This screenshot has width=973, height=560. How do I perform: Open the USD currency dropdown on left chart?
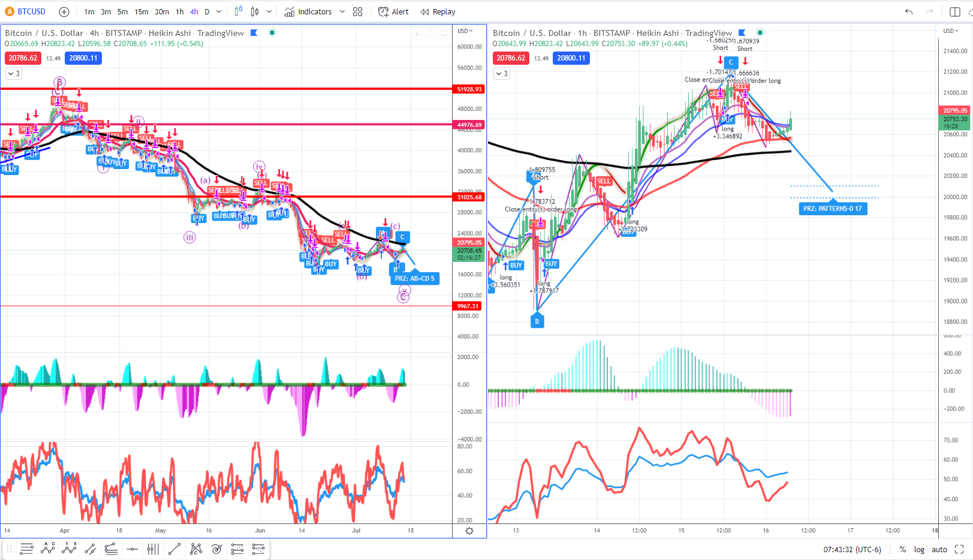pyautogui.click(x=465, y=31)
